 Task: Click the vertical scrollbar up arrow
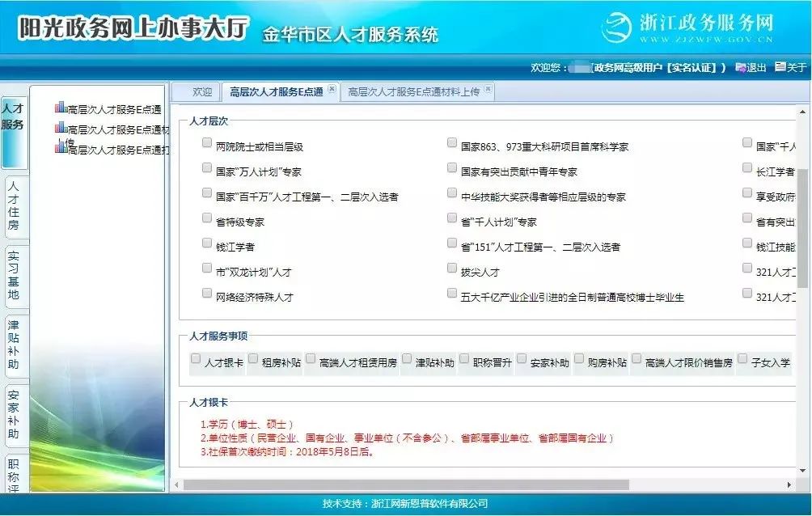click(x=804, y=113)
